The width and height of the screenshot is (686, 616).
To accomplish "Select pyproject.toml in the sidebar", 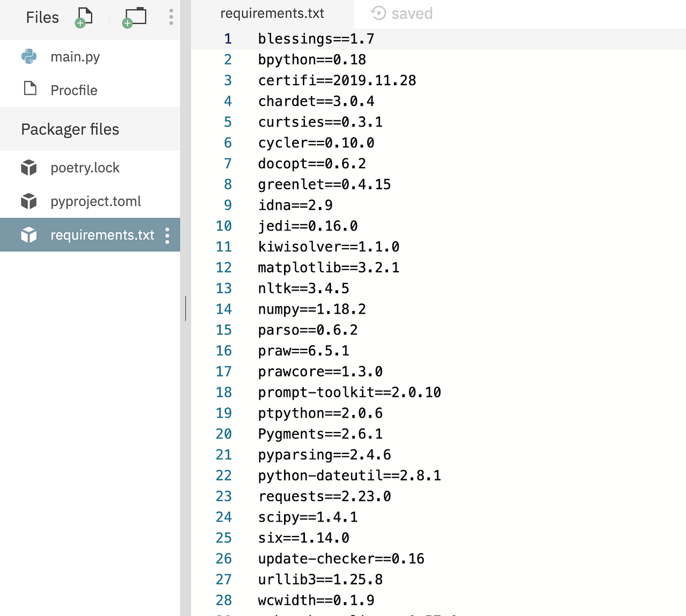I will coord(95,201).
